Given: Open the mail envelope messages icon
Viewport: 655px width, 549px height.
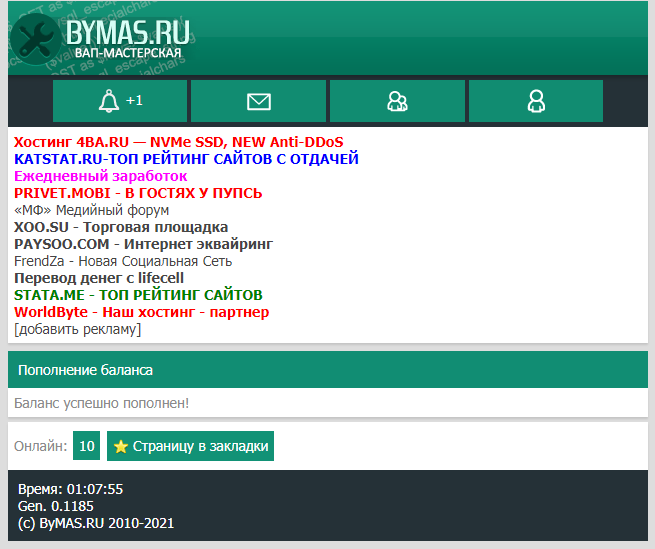Looking at the screenshot, I should pyautogui.click(x=258, y=101).
